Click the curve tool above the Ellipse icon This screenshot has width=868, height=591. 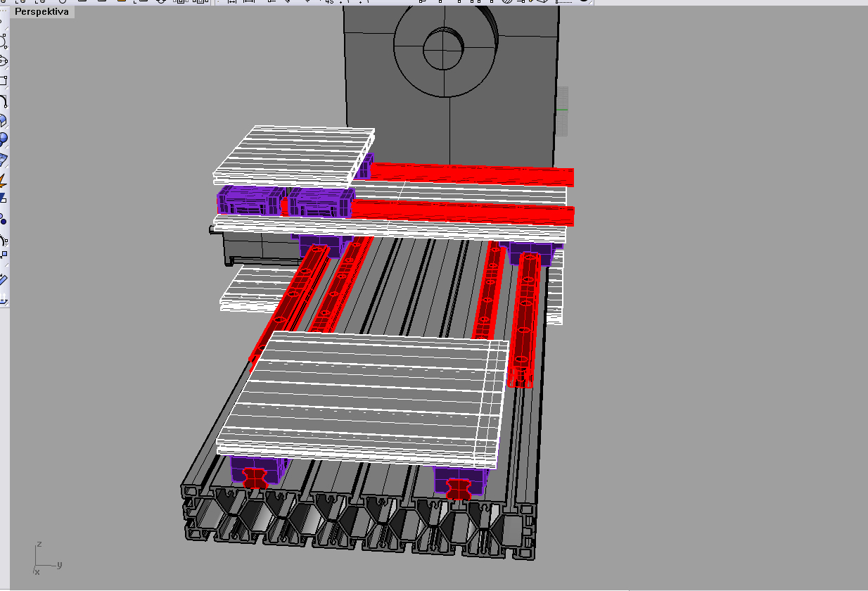point(4,41)
